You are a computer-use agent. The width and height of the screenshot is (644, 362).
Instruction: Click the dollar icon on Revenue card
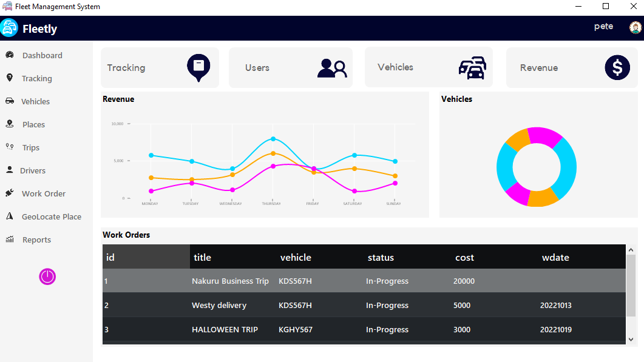click(617, 67)
